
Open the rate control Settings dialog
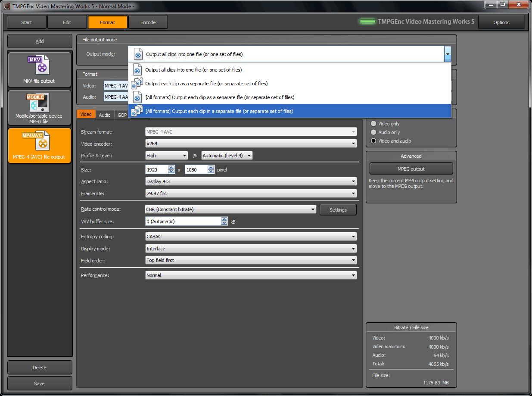click(338, 209)
